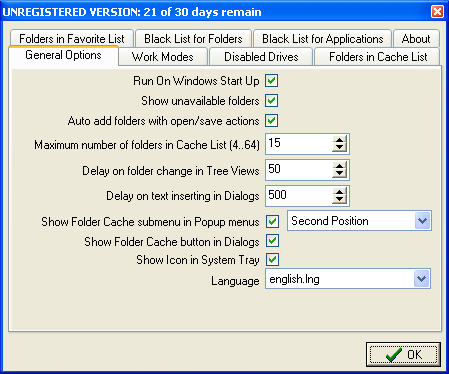Open the Folders in Cache List tab
The height and width of the screenshot is (374, 449).
378,57
